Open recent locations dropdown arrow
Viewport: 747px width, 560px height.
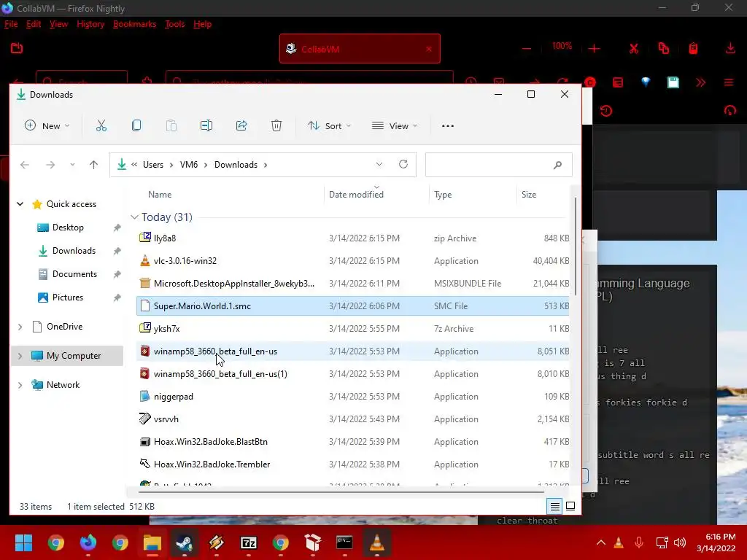[x=72, y=165]
